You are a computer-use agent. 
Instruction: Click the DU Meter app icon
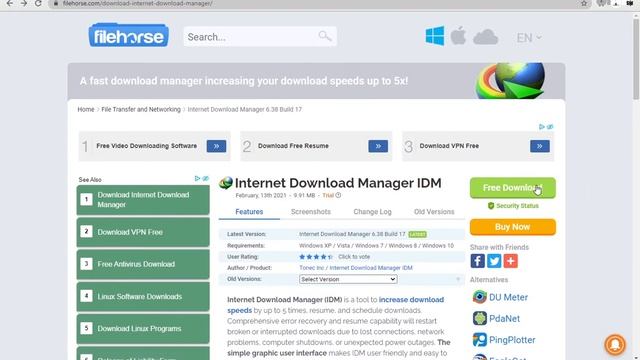(480, 297)
